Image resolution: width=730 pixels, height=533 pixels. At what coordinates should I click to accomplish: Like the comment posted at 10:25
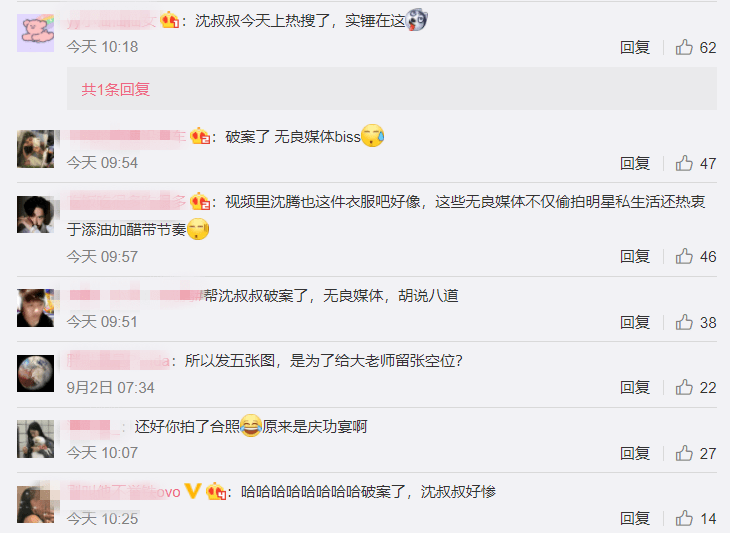684,518
